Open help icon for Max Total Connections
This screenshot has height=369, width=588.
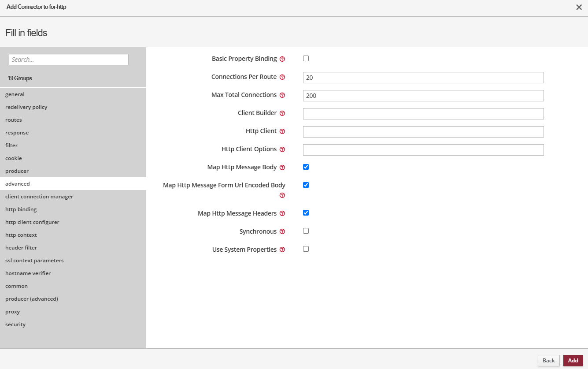(x=282, y=95)
